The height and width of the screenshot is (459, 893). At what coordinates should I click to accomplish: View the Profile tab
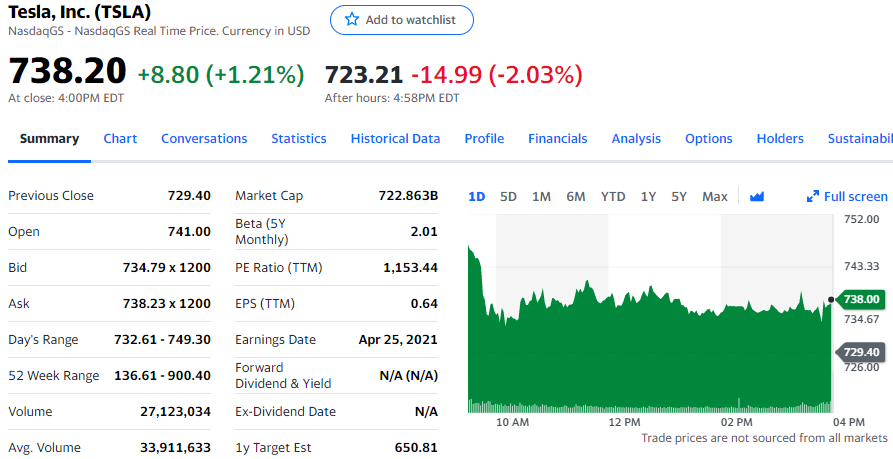pos(484,138)
